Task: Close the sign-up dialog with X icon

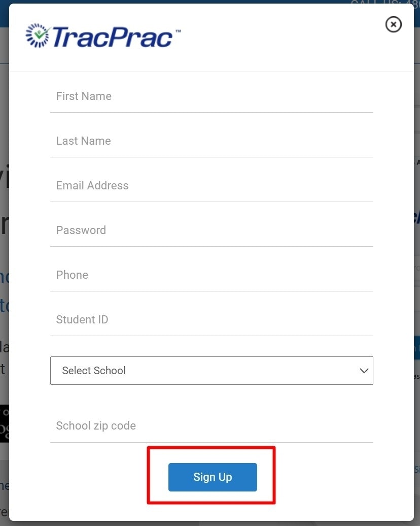Action: (394, 24)
